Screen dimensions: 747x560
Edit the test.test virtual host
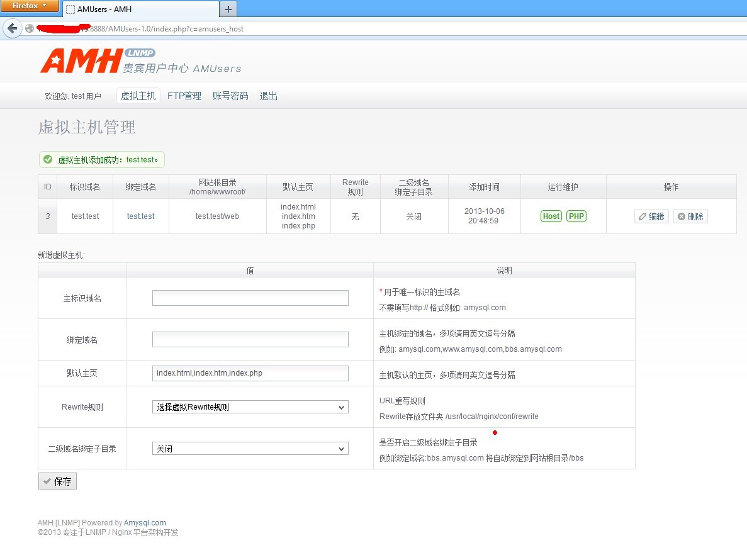tap(651, 216)
